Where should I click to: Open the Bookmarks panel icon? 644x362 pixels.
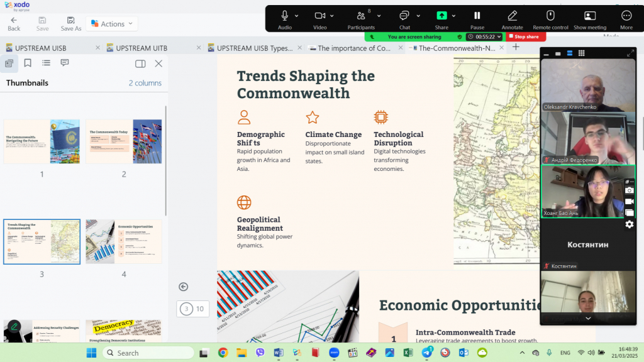28,63
